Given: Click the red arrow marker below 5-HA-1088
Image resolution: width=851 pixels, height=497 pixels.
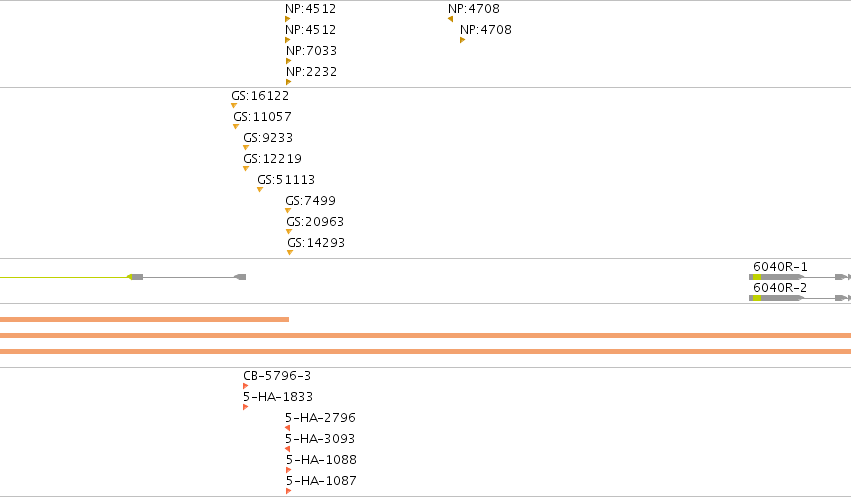Looking at the screenshot, I should point(288,470).
